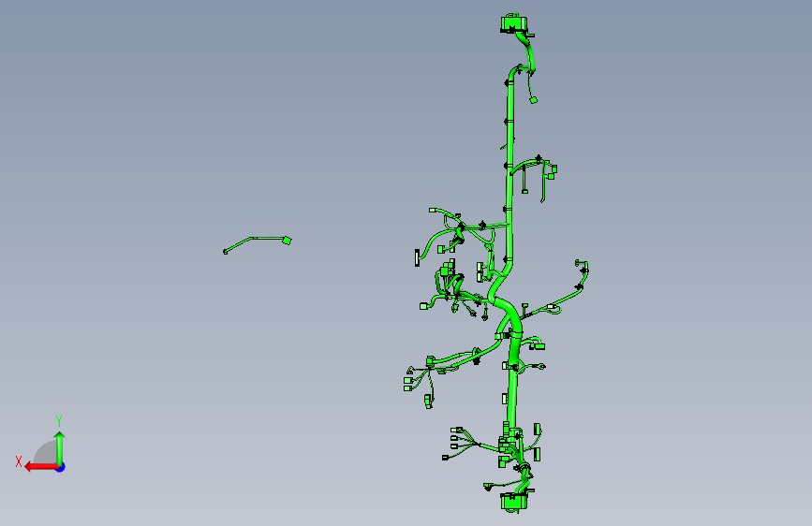This screenshot has height=526, width=812.
Task: Select the square connector on the detached wire
Action: coord(287,241)
